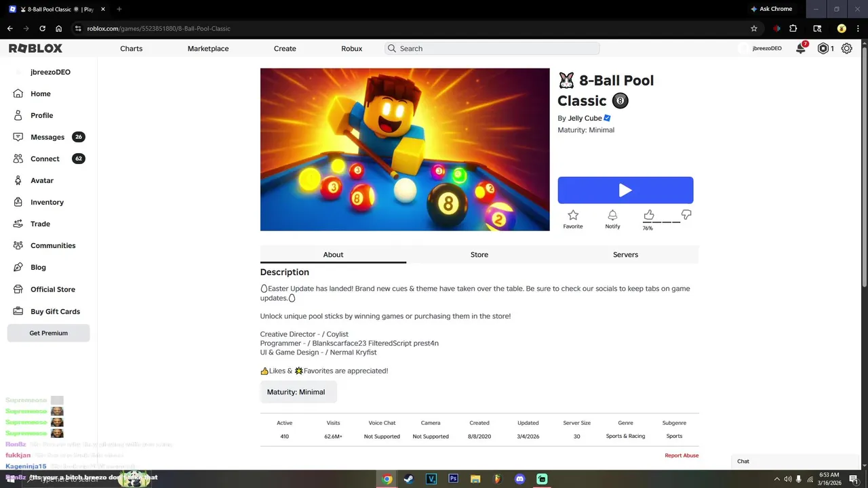
Task: Open Create in the top navigation
Action: click(x=285, y=48)
